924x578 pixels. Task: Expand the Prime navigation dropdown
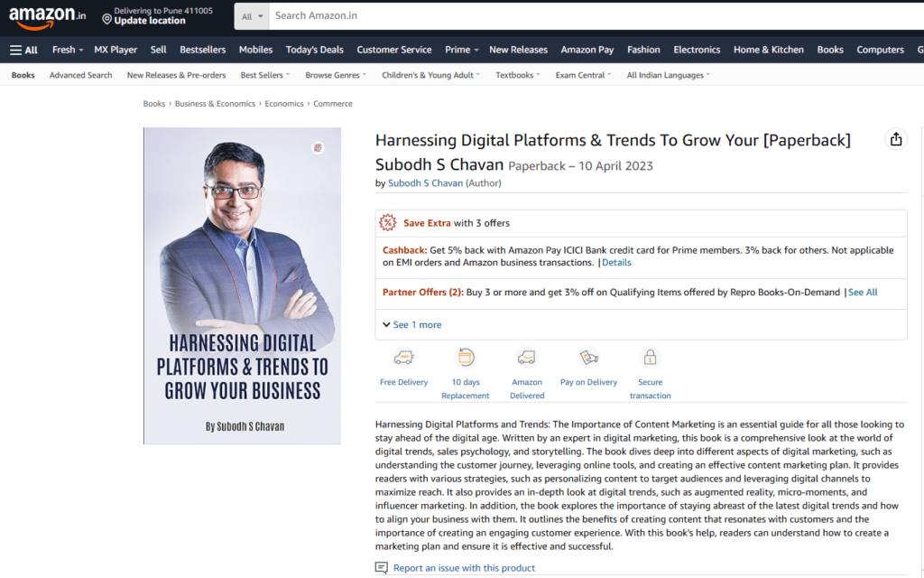[461, 50]
